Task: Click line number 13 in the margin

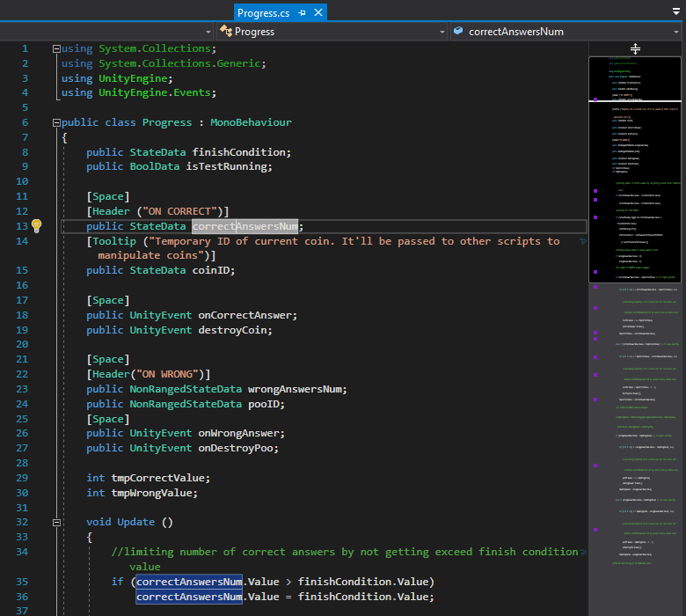Action: pyautogui.click(x=22, y=226)
